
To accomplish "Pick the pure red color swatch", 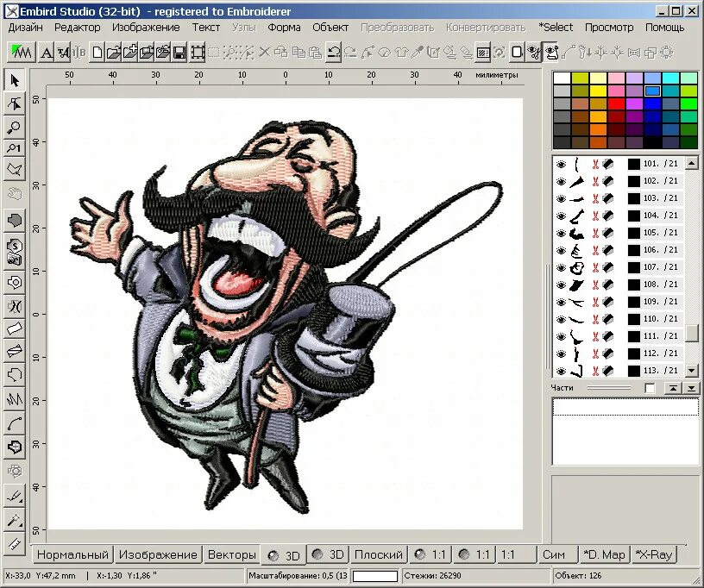I will click(x=616, y=104).
